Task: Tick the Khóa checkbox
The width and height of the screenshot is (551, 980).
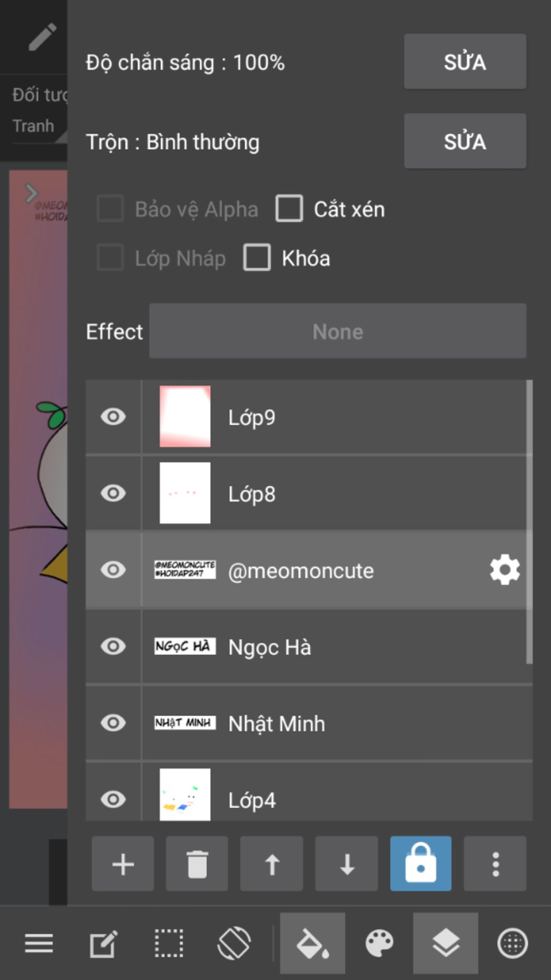Action: pos(257,257)
